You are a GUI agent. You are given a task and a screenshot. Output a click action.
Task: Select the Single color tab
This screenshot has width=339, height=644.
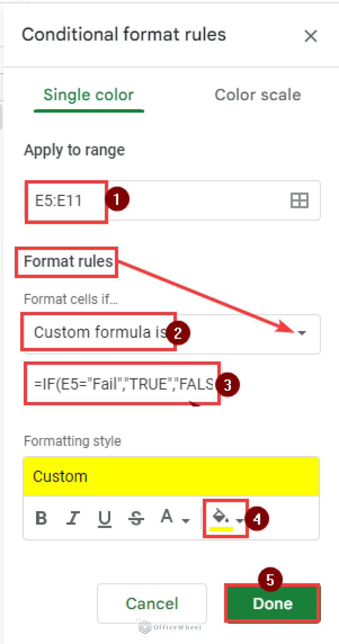pos(88,94)
